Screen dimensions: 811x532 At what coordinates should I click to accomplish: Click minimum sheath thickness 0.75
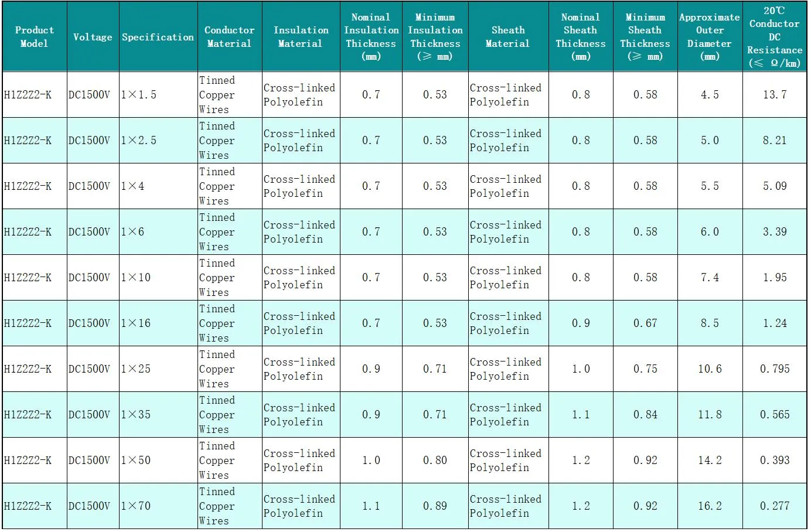coord(645,369)
